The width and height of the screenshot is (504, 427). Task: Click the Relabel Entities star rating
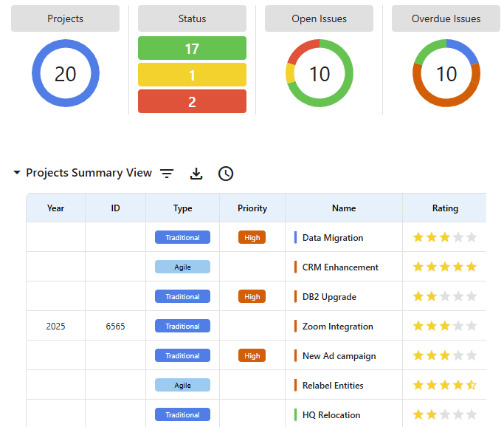445,385
